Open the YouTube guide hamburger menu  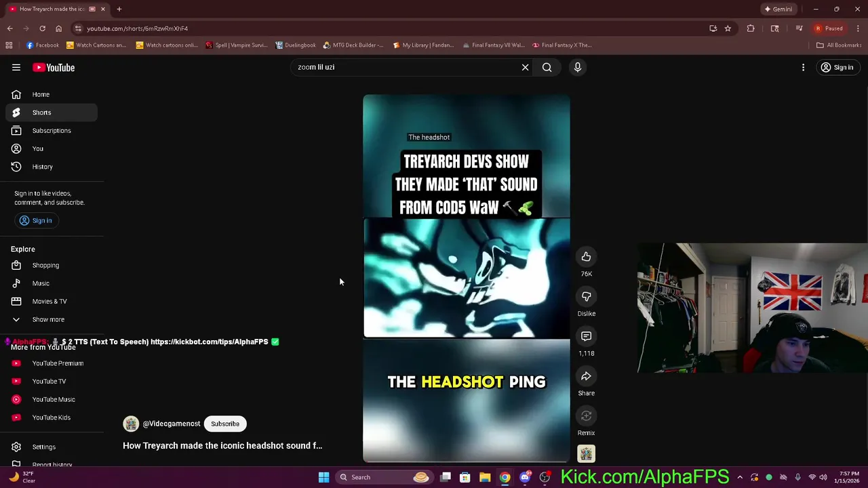click(x=16, y=67)
